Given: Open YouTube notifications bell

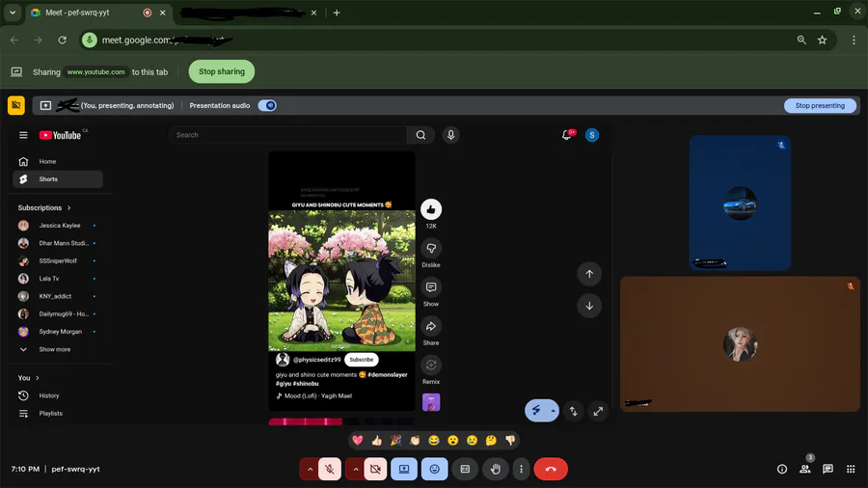Looking at the screenshot, I should tap(567, 135).
